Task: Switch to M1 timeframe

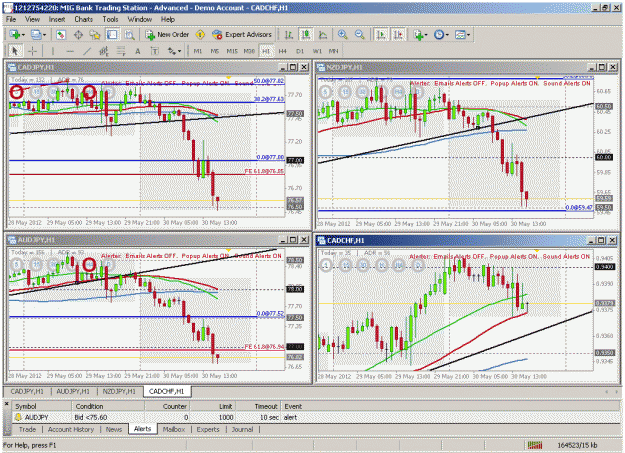Action: click(198, 51)
